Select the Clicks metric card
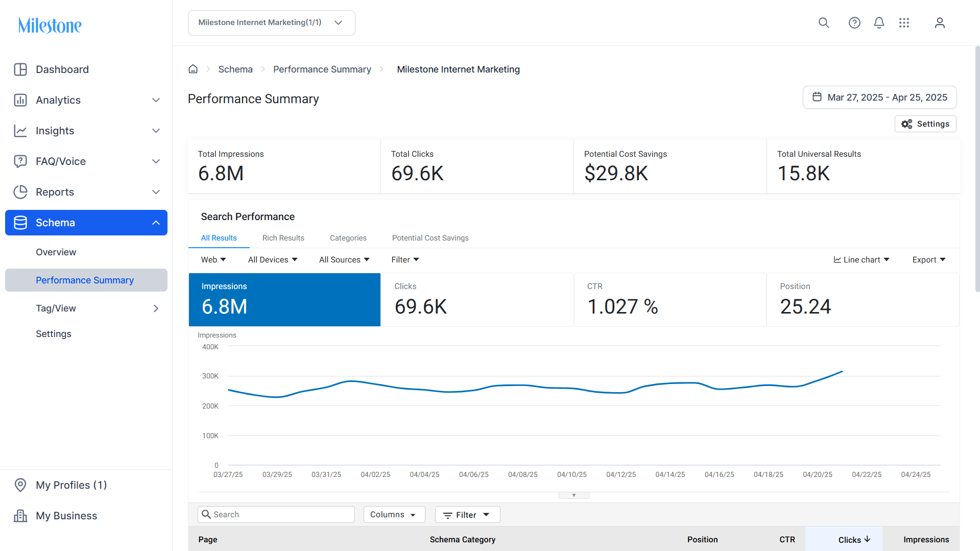 (x=477, y=300)
